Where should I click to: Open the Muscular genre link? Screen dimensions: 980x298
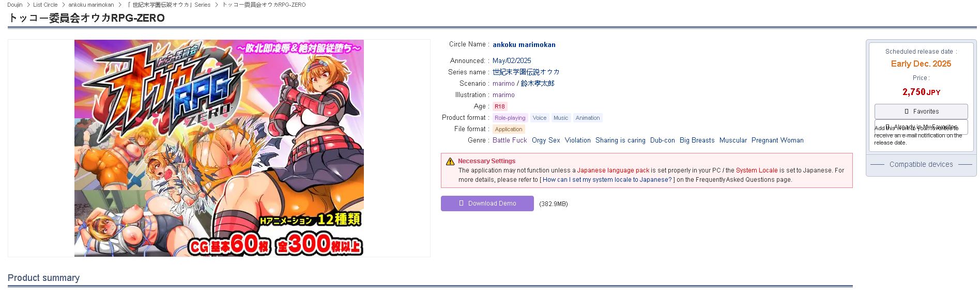click(733, 140)
